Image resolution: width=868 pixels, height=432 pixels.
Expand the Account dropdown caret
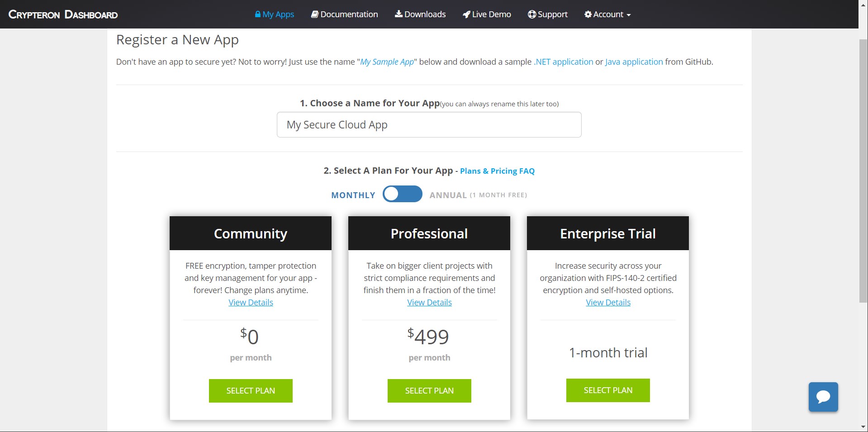click(628, 15)
